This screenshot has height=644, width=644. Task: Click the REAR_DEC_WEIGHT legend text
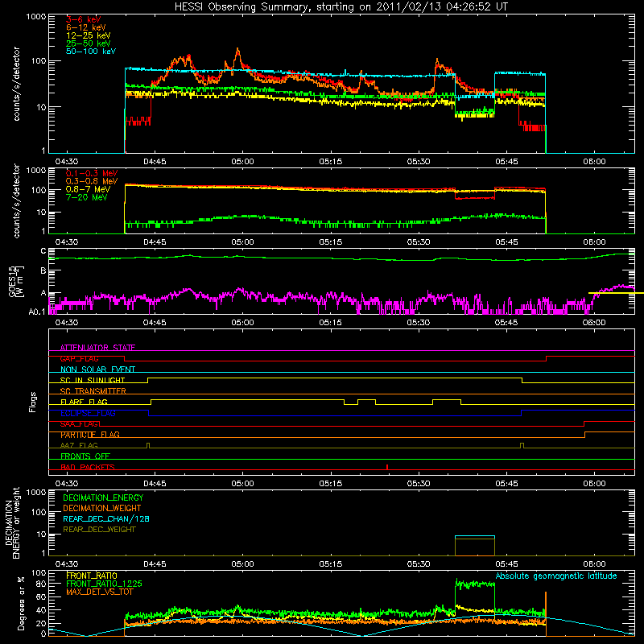pos(99,530)
